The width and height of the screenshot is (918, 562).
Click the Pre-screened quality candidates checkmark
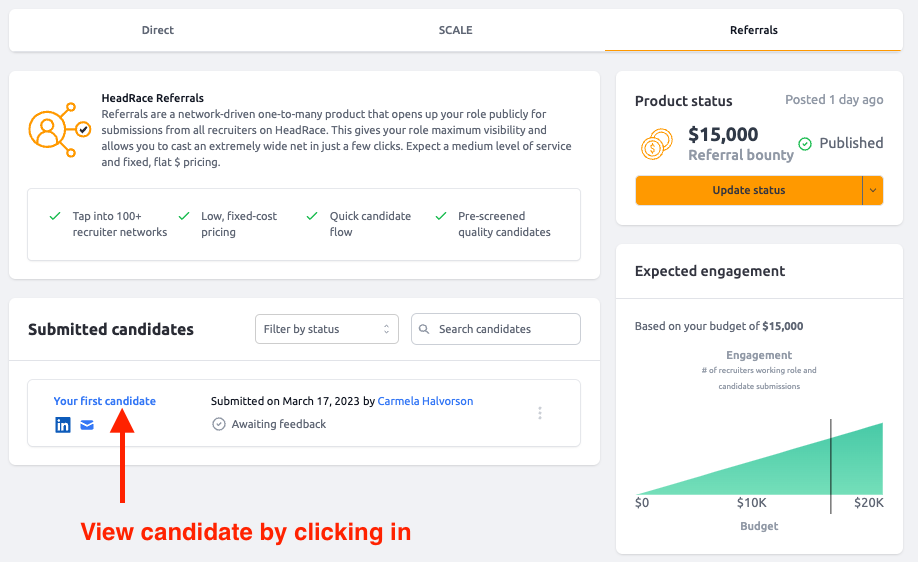pos(441,216)
